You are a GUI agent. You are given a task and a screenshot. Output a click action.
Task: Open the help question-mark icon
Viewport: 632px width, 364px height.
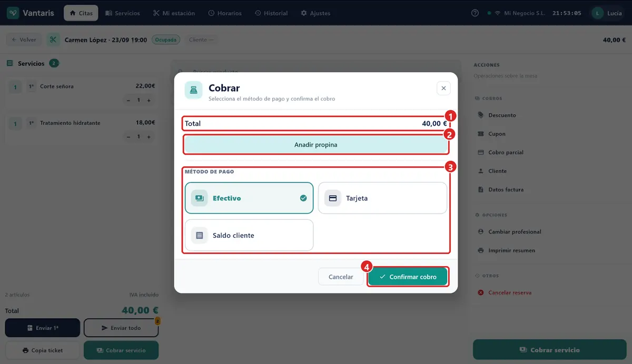tap(475, 13)
